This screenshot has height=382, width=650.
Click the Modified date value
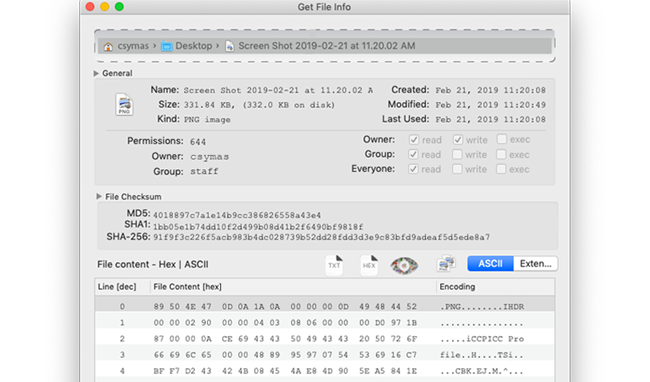[490, 105]
